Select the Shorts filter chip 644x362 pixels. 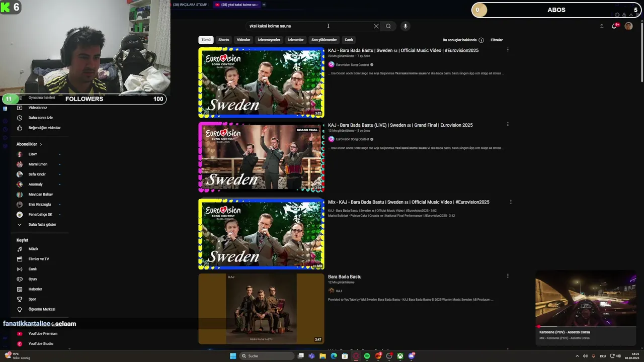[224, 40]
